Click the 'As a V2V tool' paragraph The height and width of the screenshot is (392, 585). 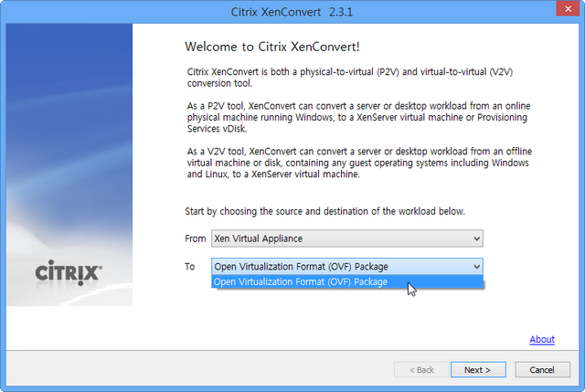[359, 163]
